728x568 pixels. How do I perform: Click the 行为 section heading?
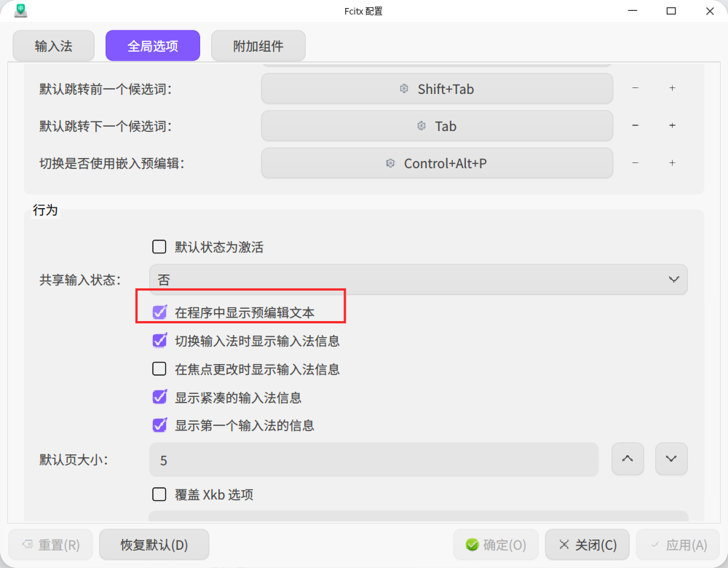coord(45,210)
